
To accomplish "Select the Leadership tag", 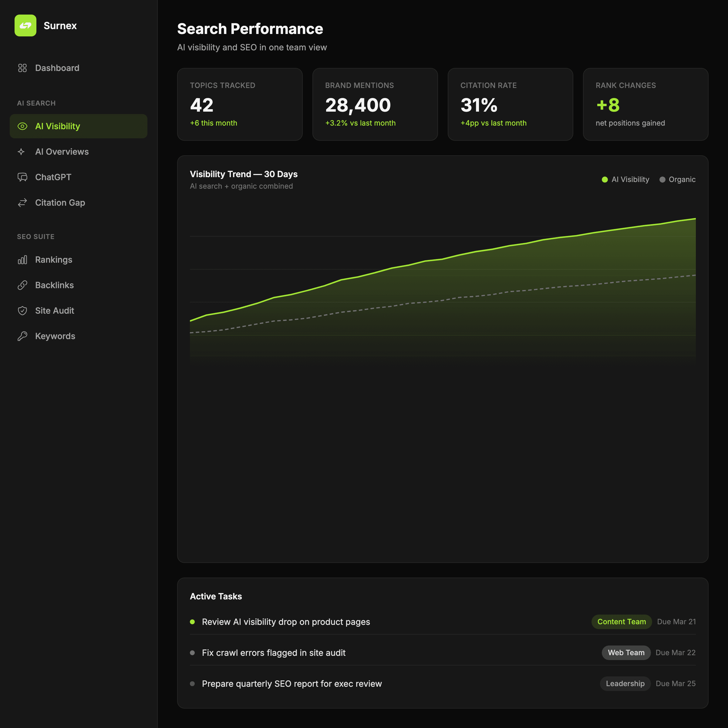I will (x=625, y=683).
